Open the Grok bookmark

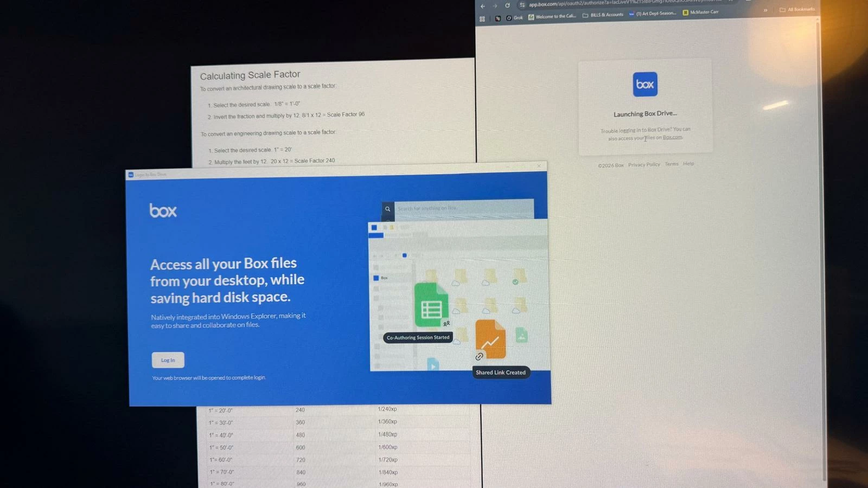click(x=514, y=18)
